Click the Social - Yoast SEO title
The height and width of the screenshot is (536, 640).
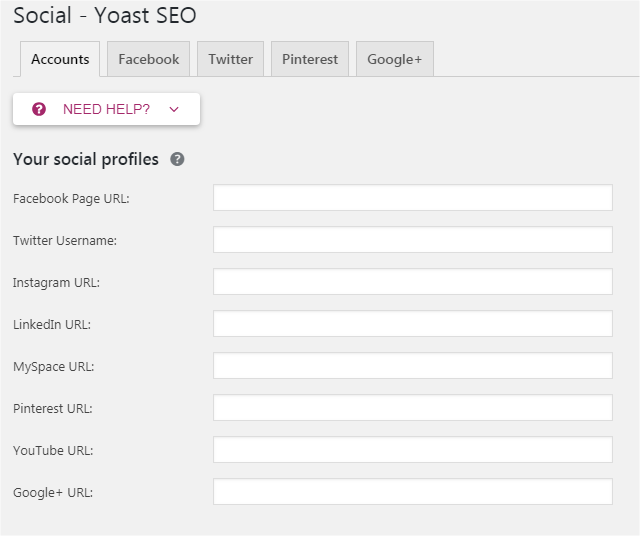click(105, 15)
